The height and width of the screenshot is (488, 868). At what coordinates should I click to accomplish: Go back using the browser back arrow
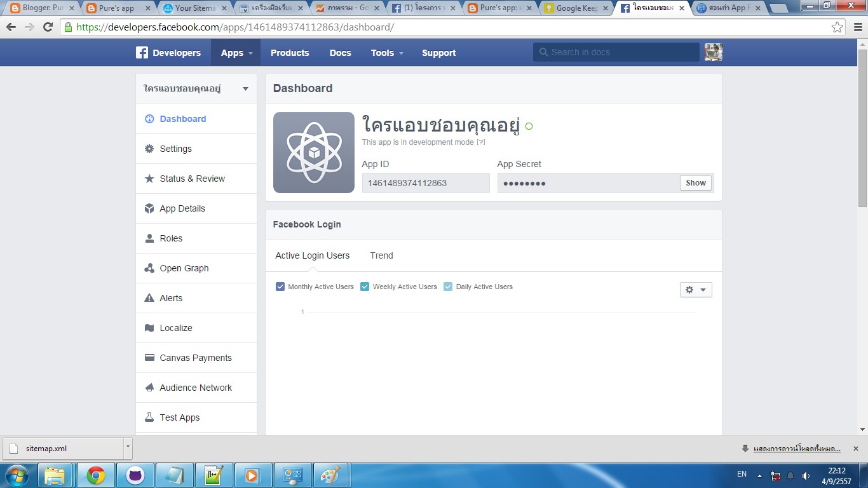point(11,27)
